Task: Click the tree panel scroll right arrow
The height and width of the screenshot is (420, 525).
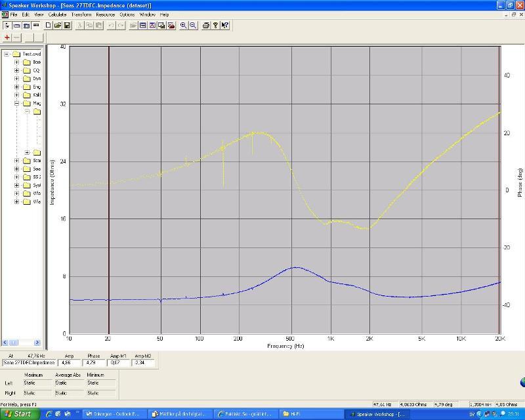Action: (37, 343)
